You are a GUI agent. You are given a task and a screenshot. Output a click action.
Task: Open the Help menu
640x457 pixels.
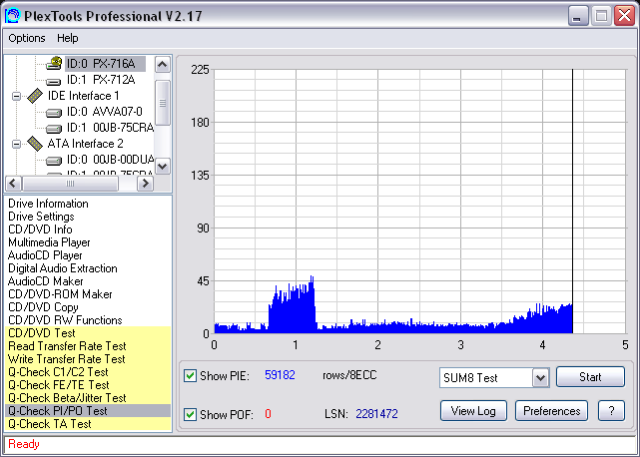(x=67, y=38)
